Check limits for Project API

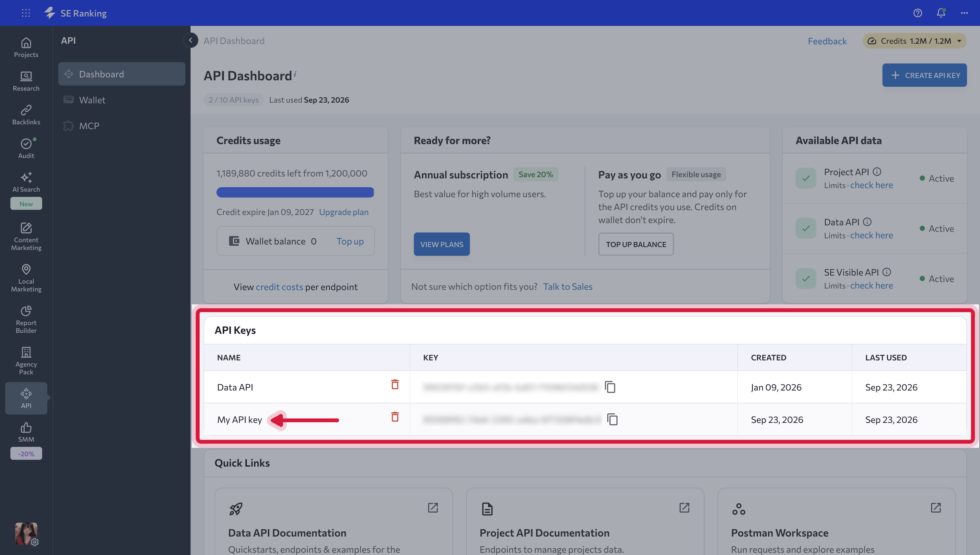pos(871,185)
